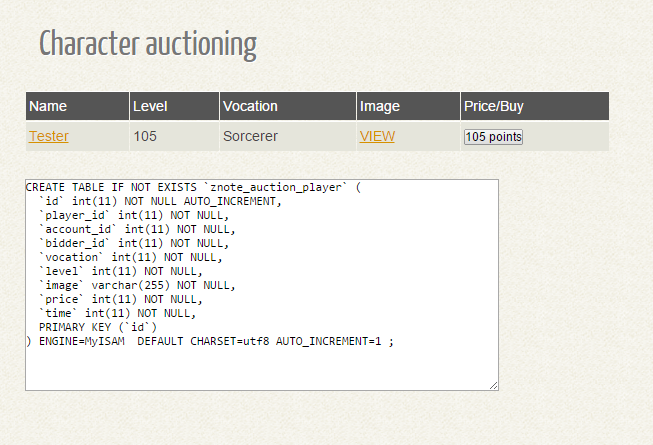Viewport: 653px width, 445px height.
Task: Select the Sorcerer vocation cell
Action: [288, 136]
